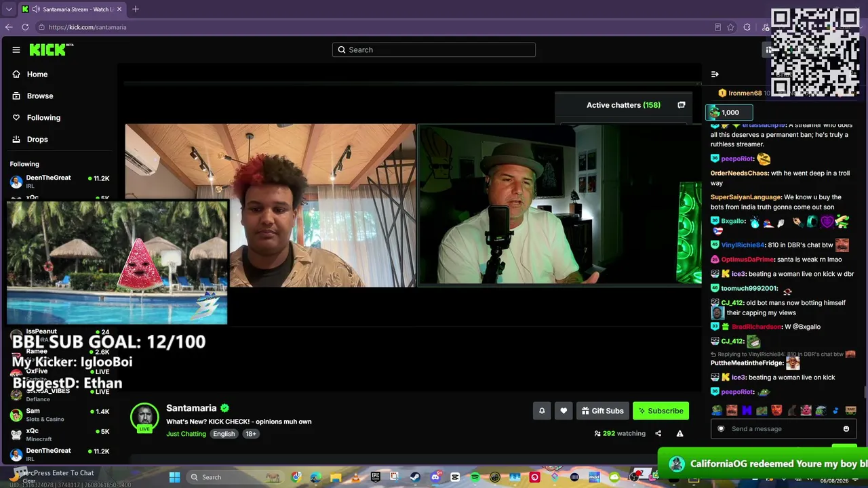Click the Kick search field
The width and height of the screenshot is (868, 488).
pyautogui.click(x=434, y=49)
